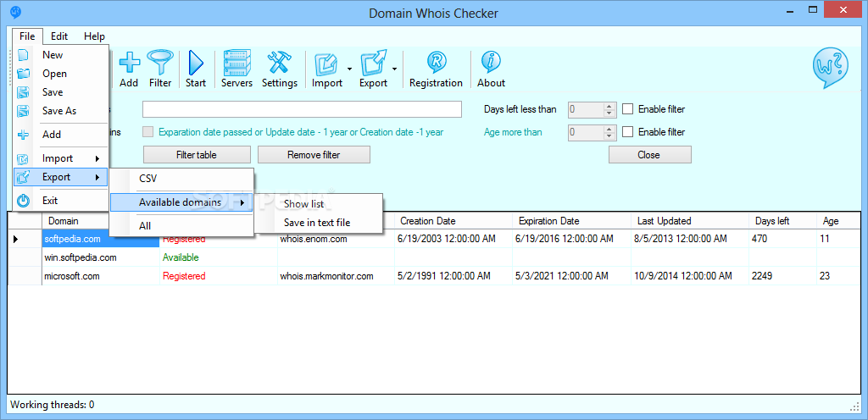Click the Open folder icon in File menu
The image size is (868, 420).
click(x=23, y=74)
